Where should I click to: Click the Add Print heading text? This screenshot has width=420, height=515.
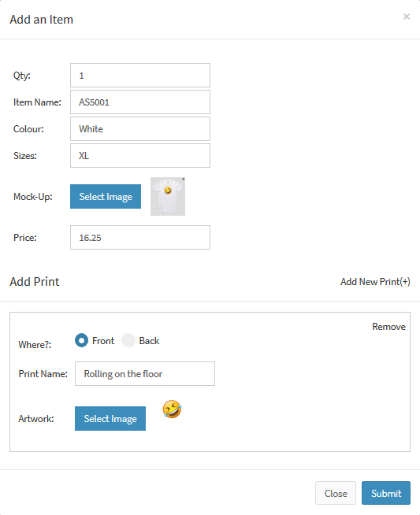35,282
